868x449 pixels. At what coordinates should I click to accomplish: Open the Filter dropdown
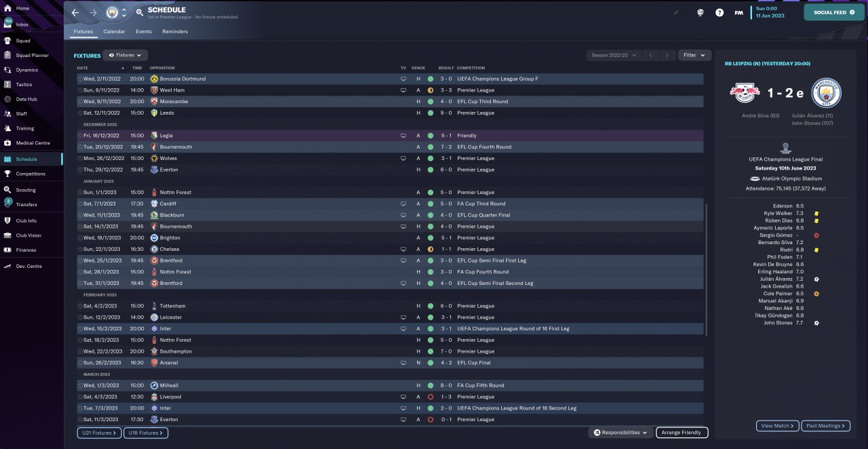[694, 55]
